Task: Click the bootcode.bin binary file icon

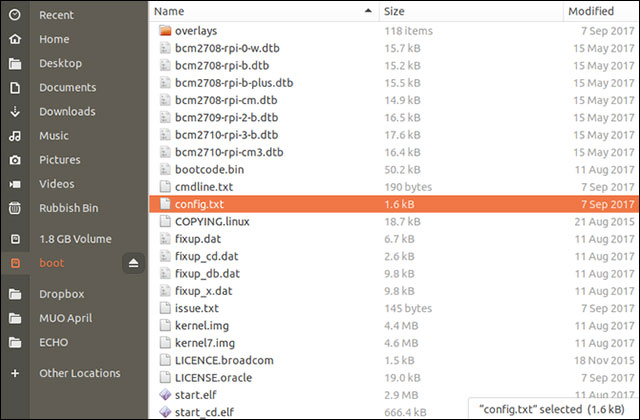Action: click(165, 169)
